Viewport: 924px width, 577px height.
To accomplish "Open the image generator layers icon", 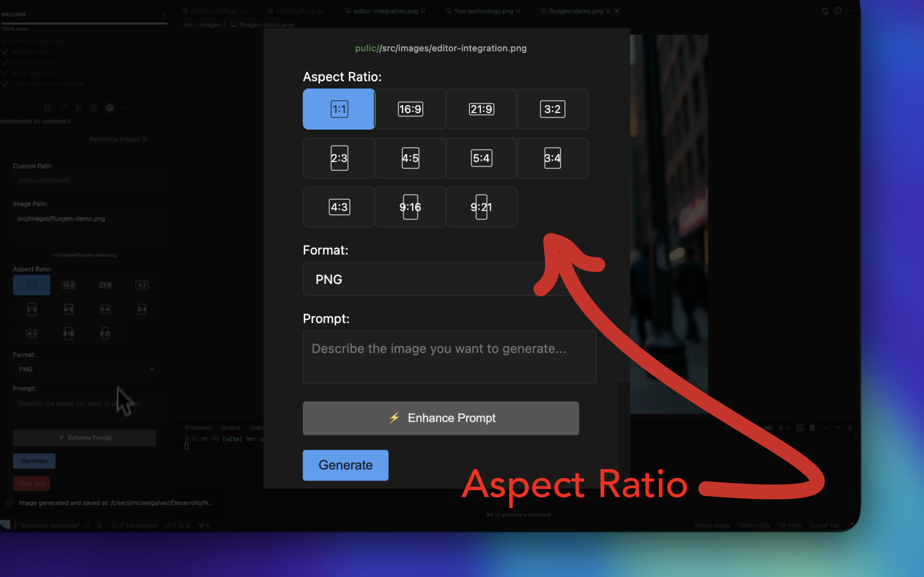I will [x=109, y=108].
